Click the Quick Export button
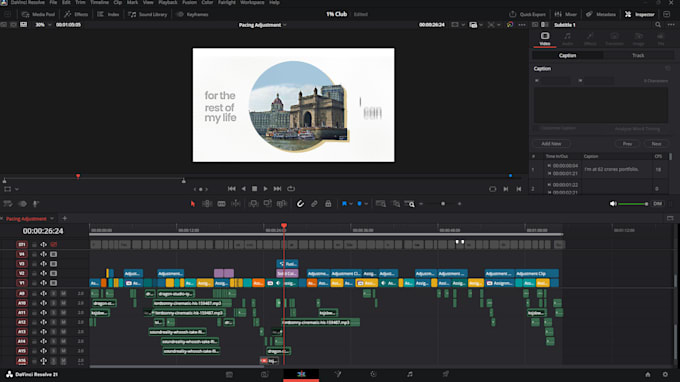 [527, 14]
